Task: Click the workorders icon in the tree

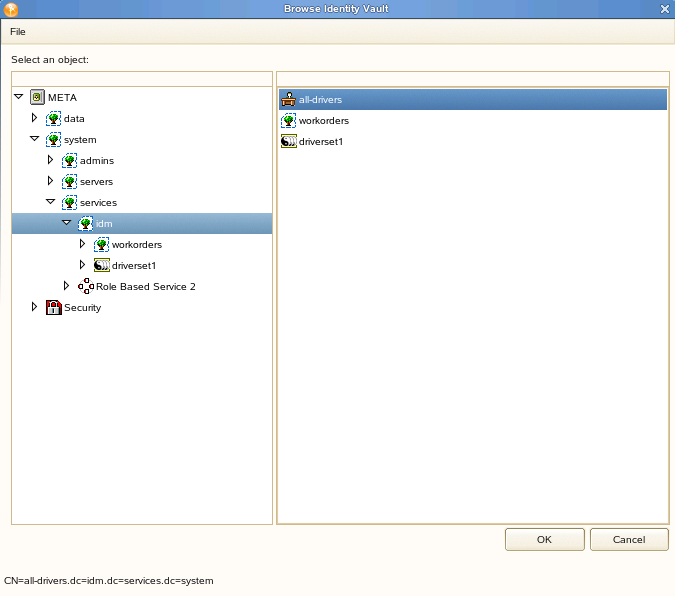Action: point(101,245)
